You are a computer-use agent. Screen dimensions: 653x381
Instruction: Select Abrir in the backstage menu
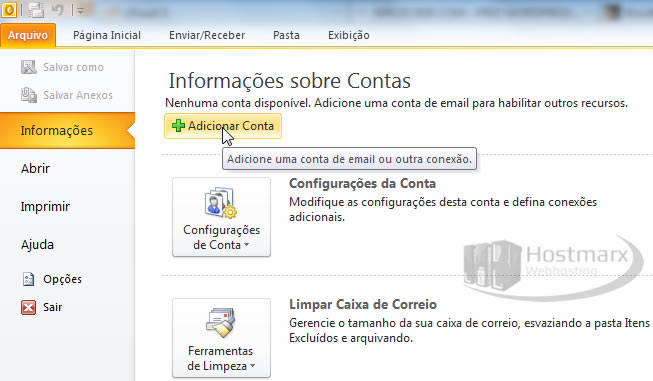[35, 169]
